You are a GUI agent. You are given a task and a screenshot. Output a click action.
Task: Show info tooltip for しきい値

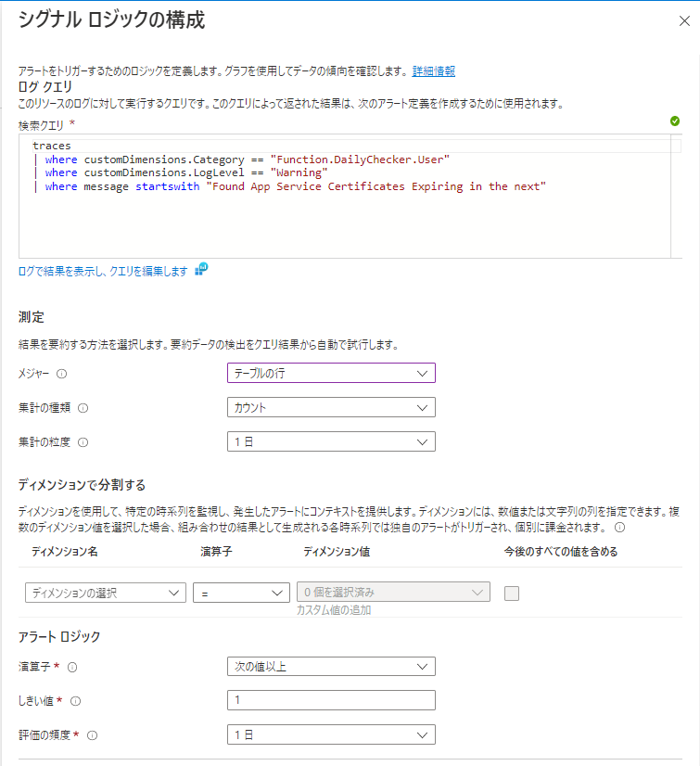pyautogui.click(x=75, y=701)
